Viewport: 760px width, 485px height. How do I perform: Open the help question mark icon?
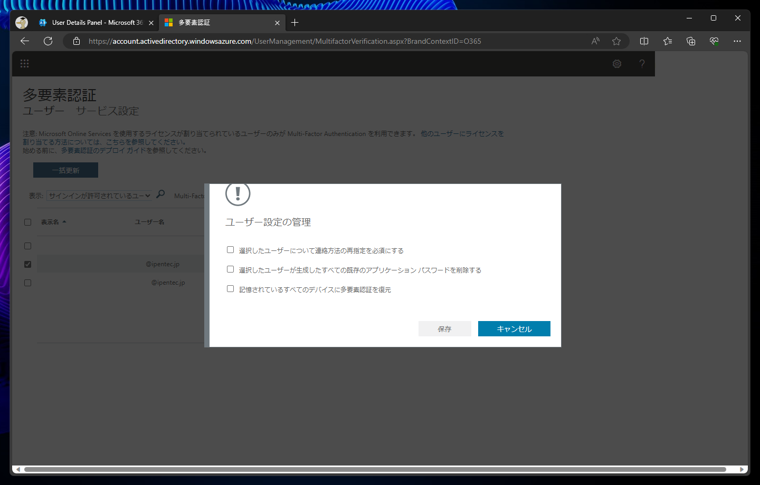coord(642,63)
